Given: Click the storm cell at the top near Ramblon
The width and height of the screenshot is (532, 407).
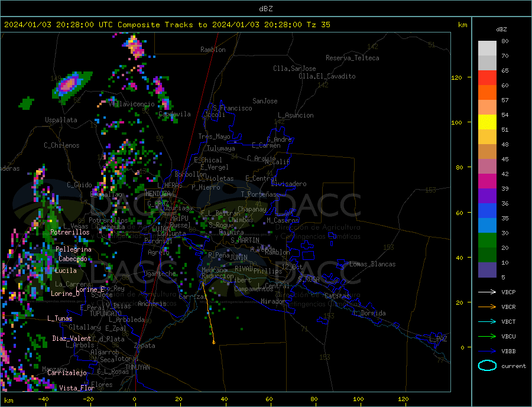Looking at the screenshot, I should point(136,46).
